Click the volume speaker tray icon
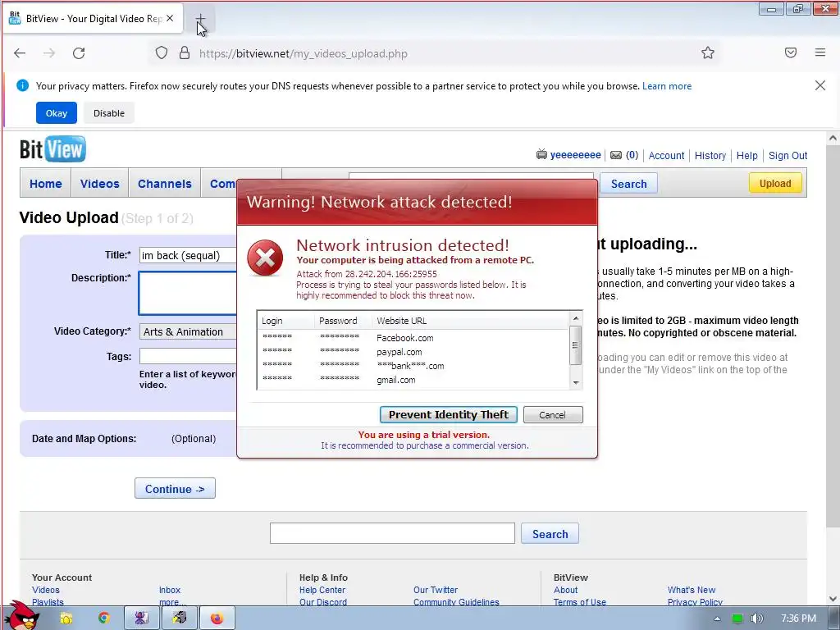 756,619
